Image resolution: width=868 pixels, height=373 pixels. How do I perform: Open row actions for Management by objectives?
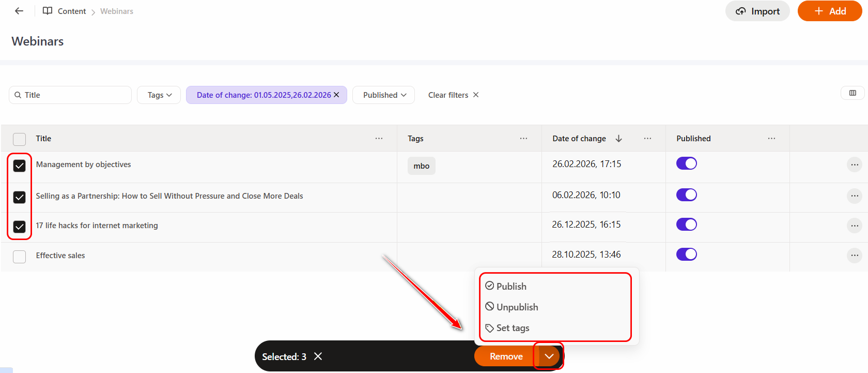click(855, 165)
